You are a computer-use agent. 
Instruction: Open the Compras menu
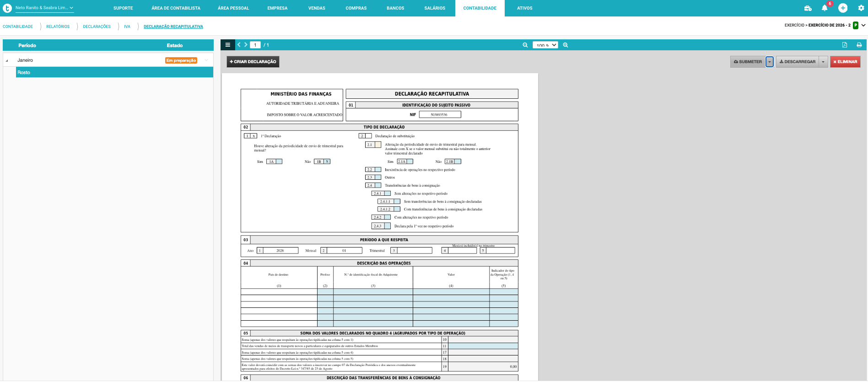tap(356, 8)
